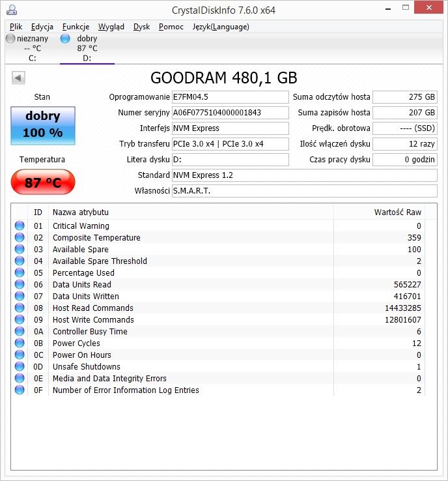Click the Czas pracy dysku value 0 godzin
448x481 pixels.
(405, 160)
